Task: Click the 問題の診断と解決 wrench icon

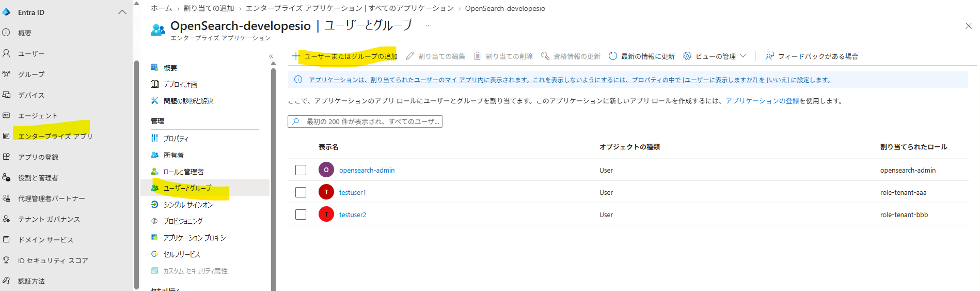Action: pos(154,101)
